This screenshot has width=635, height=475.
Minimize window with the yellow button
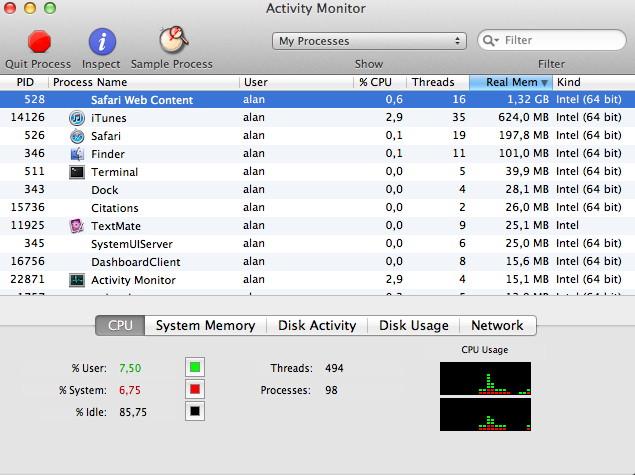coord(30,8)
